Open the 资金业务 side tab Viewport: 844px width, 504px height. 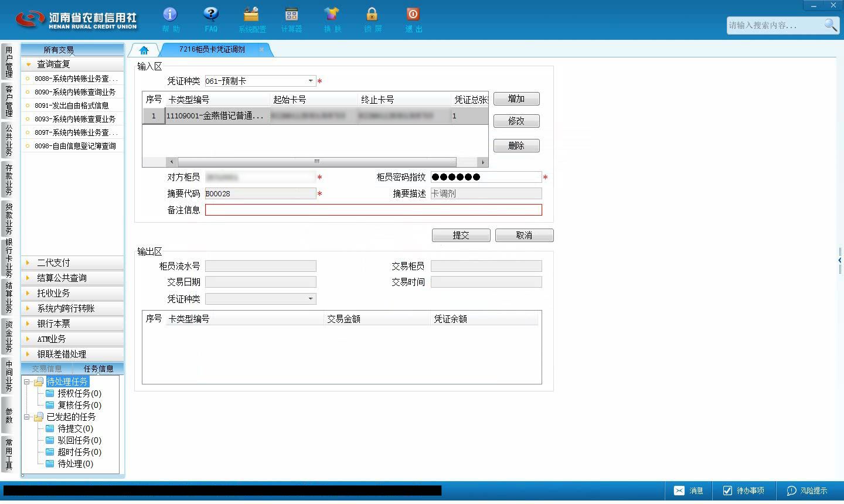point(9,336)
